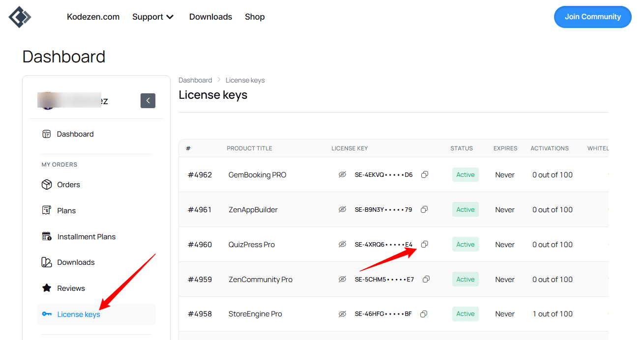Click order number #4961
This screenshot has width=644, height=340.
coord(200,209)
